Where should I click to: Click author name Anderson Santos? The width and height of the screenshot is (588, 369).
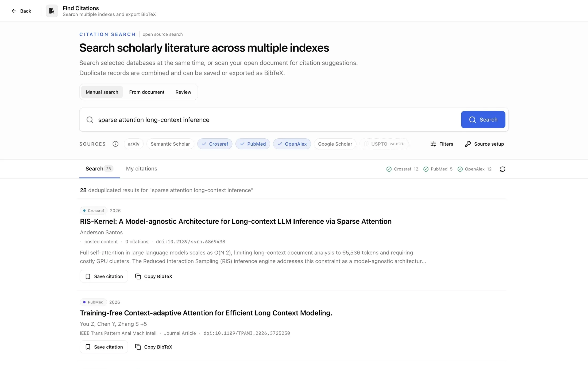tap(101, 233)
